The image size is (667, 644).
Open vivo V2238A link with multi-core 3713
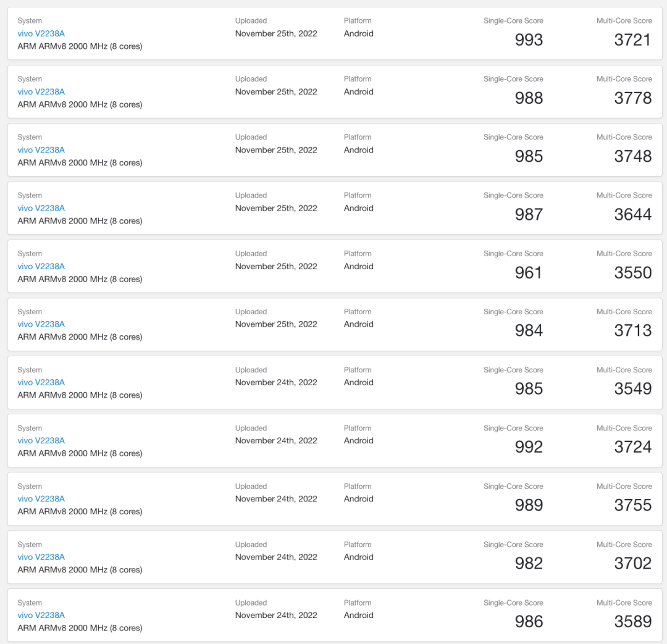click(x=41, y=324)
